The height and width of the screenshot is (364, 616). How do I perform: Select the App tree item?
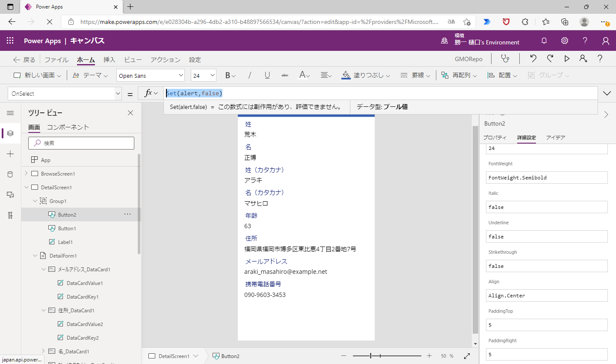46,160
